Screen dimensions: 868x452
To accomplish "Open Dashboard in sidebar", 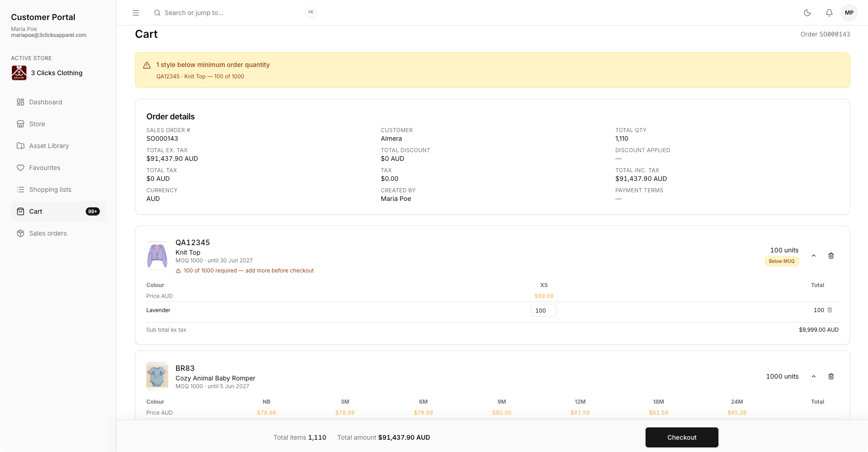I will [x=58, y=102].
